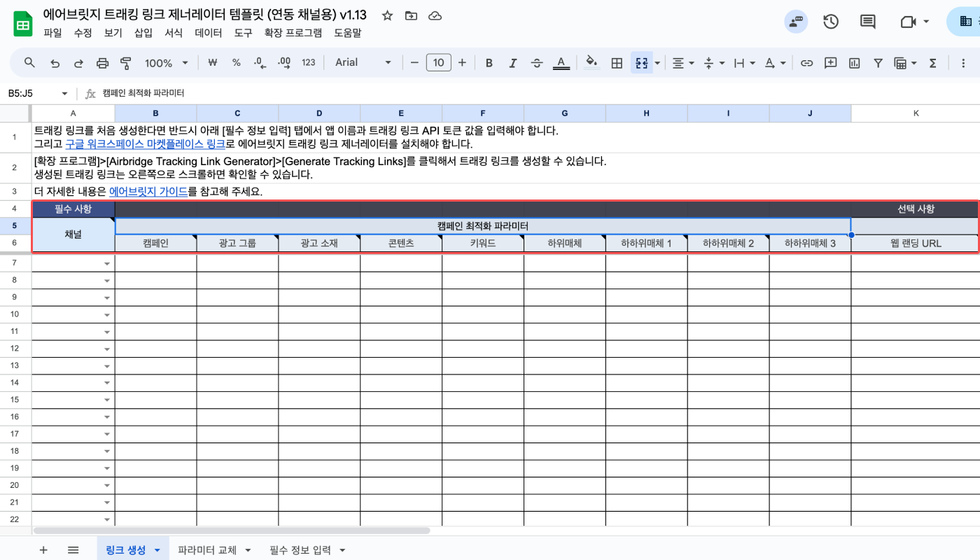This screenshot has height=560, width=980.
Task: Open the comments history icon
Action: [868, 22]
